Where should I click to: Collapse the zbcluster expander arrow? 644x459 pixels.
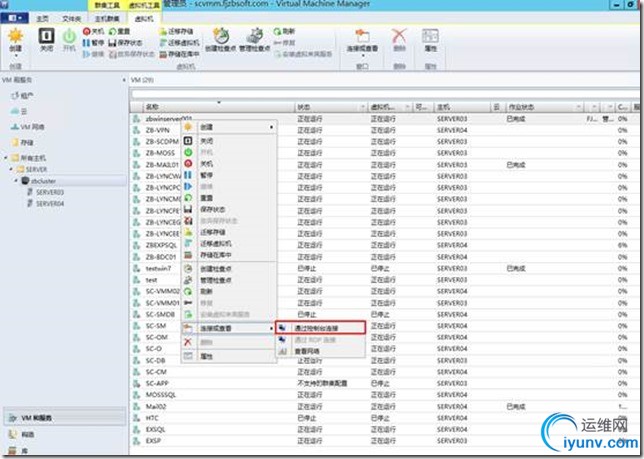pos(16,181)
